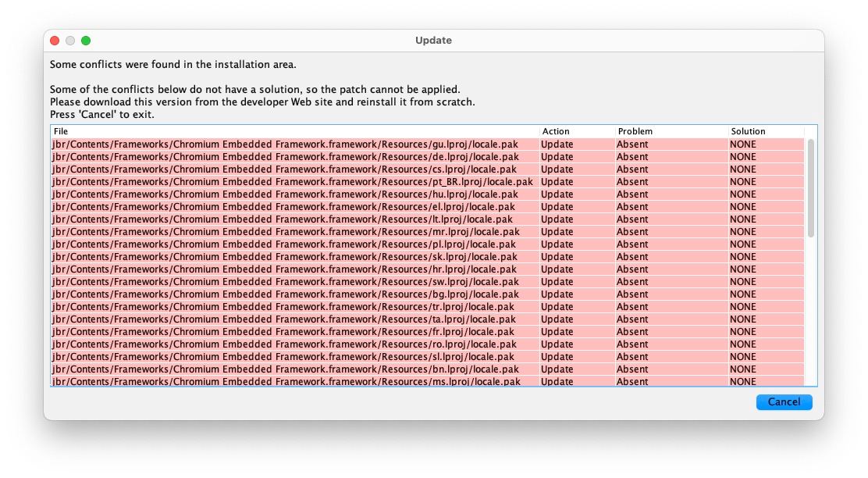The height and width of the screenshot is (478, 868).
Task: Select the sl.lproj/locale.pak file row
Action: click(427, 357)
